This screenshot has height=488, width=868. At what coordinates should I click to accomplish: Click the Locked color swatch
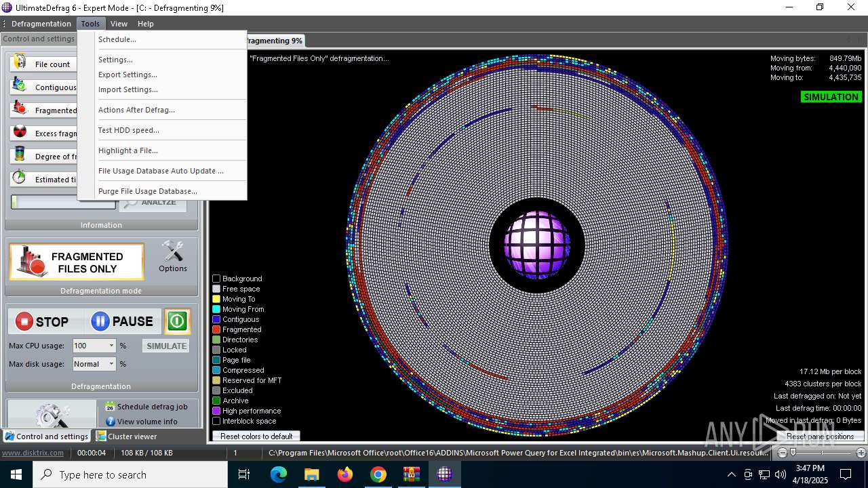tap(216, 350)
